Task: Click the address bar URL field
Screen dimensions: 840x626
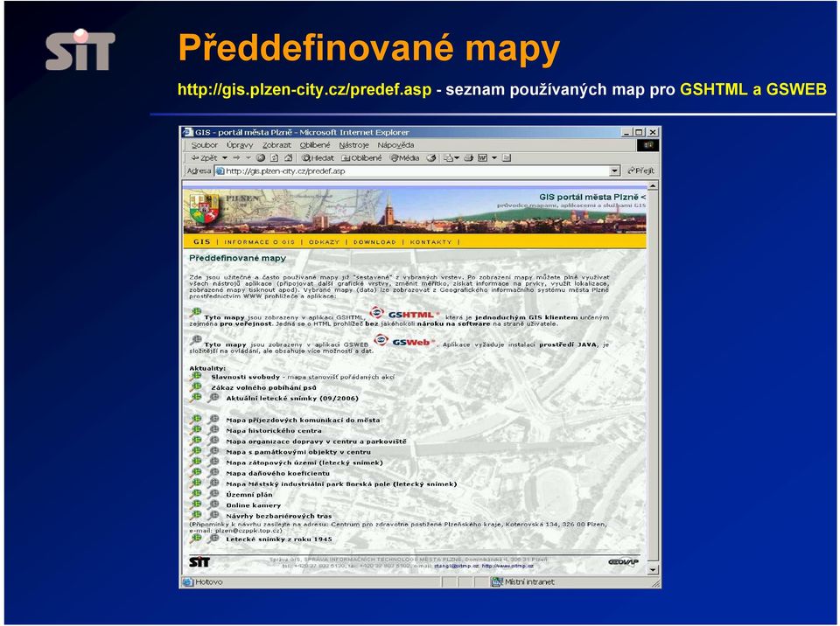Action: pyautogui.click(x=412, y=170)
